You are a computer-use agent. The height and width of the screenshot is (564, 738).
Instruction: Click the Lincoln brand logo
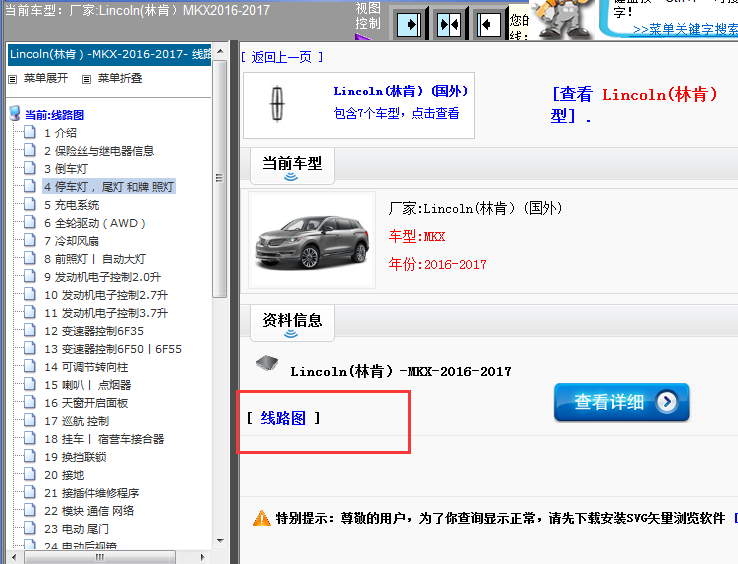coord(277,105)
